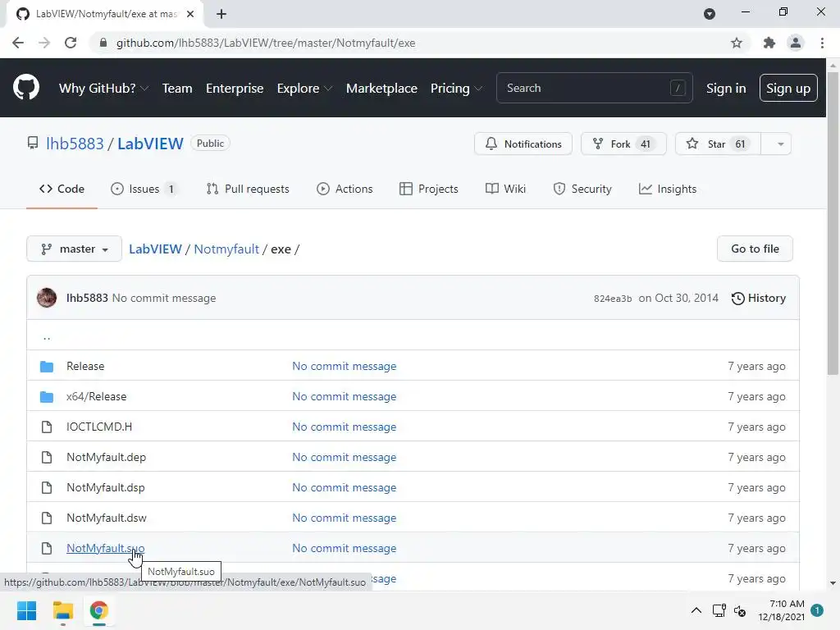Screen dimensions: 840x630
Task: Reload the page with the refresh icon
Action: [71, 43]
